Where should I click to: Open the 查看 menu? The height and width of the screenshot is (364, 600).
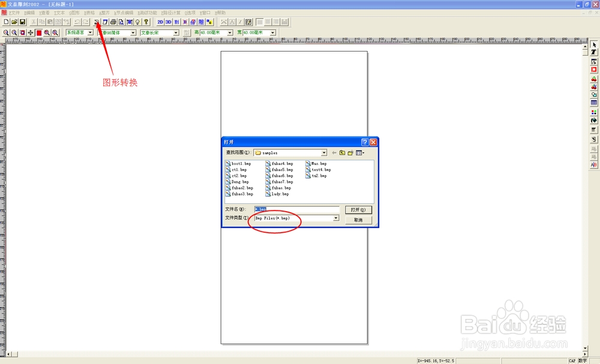click(44, 13)
